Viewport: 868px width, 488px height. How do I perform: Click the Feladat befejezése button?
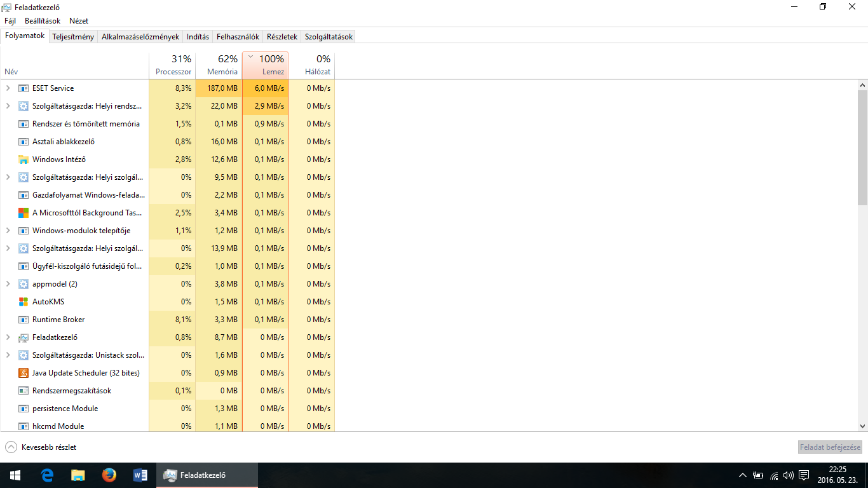[x=830, y=447]
